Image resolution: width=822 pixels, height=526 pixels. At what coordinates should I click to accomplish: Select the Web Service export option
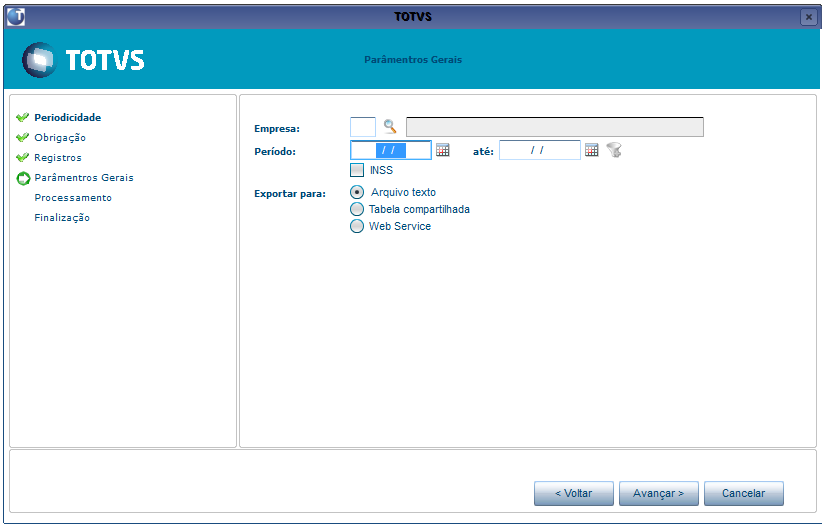click(357, 226)
